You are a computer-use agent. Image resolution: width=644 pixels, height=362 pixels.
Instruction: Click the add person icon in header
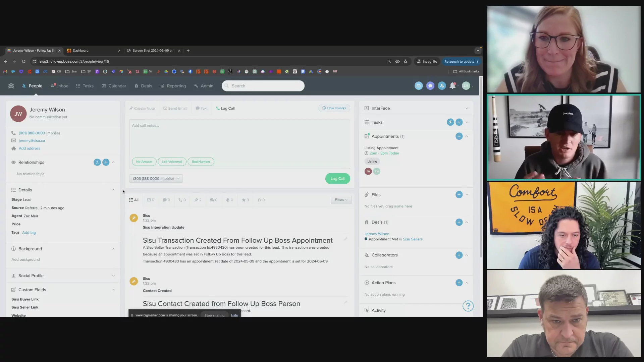coord(442,86)
